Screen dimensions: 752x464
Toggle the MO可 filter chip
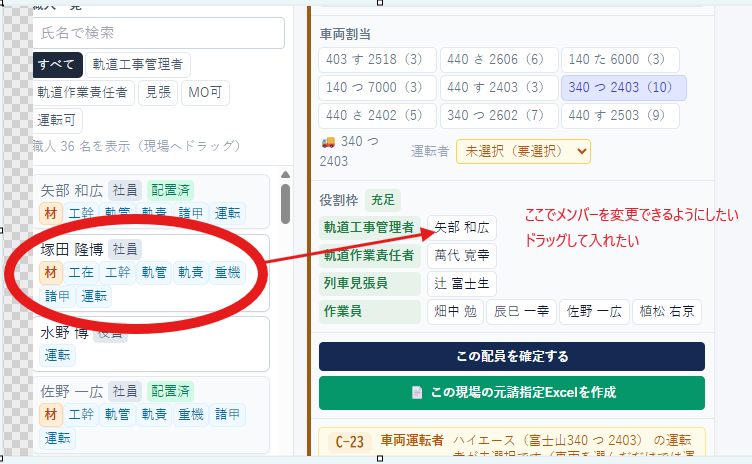coord(205,92)
